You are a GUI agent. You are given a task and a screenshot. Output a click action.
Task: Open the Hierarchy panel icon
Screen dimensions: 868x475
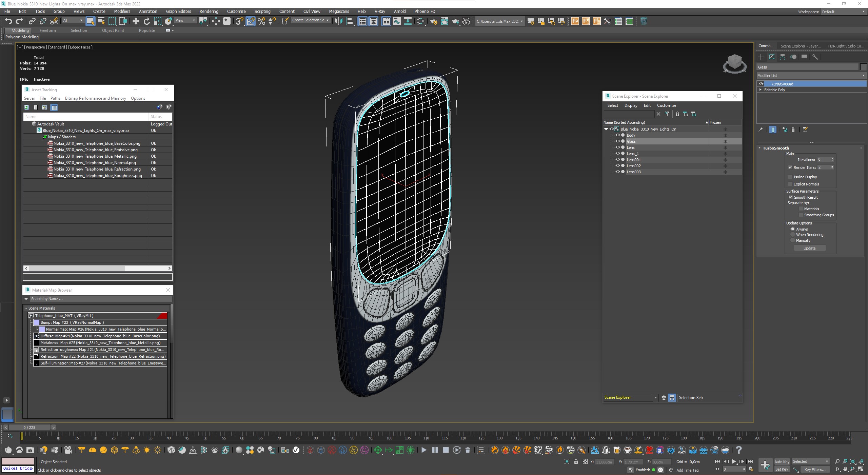783,57
